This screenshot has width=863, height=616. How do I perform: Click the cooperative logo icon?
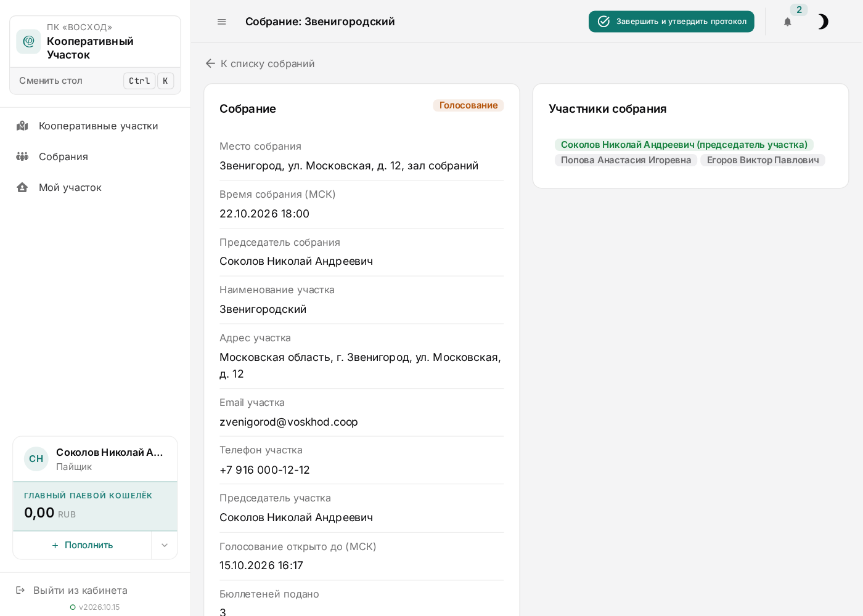(28, 41)
